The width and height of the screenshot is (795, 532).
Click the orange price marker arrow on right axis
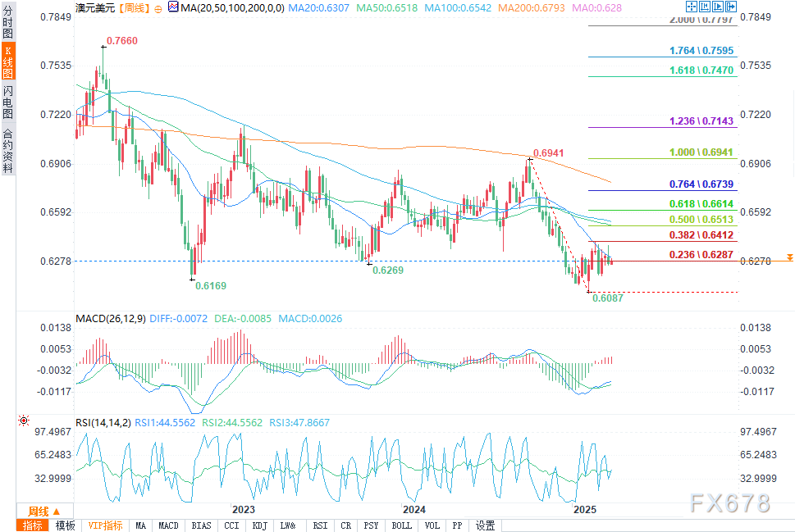pyautogui.click(x=789, y=258)
